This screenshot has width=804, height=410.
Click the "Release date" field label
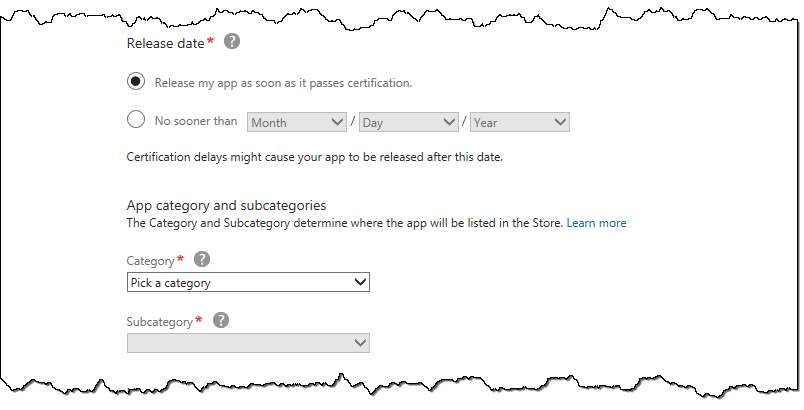164,43
